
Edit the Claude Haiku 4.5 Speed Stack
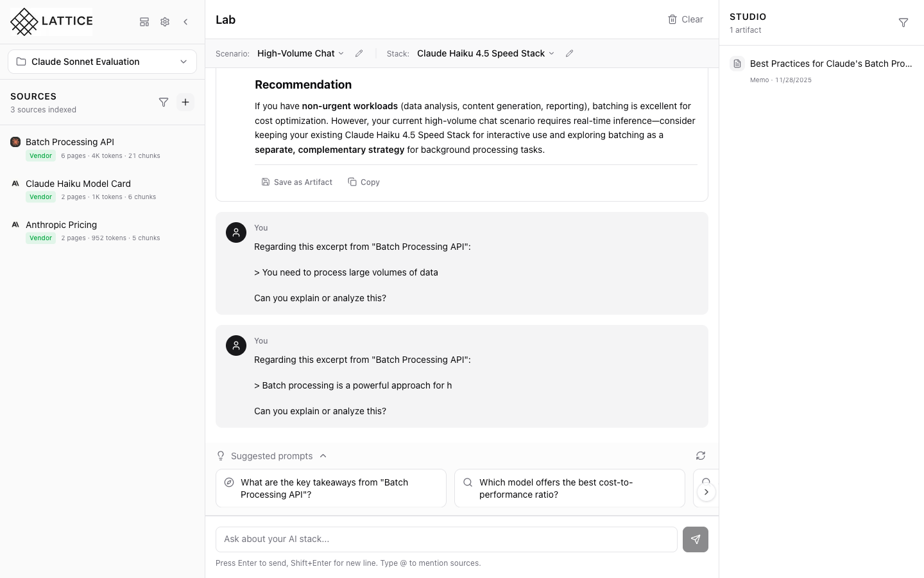(x=569, y=53)
